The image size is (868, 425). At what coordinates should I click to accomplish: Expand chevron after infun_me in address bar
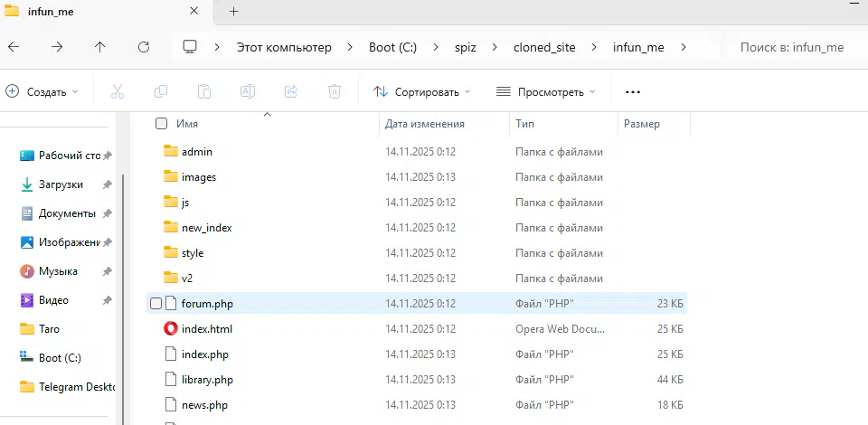(x=684, y=47)
